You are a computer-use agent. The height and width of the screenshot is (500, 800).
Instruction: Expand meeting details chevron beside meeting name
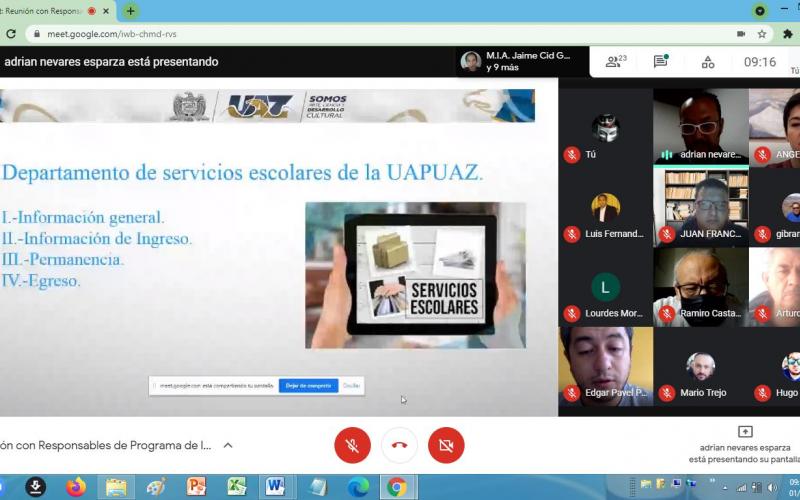[x=228, y=445]
